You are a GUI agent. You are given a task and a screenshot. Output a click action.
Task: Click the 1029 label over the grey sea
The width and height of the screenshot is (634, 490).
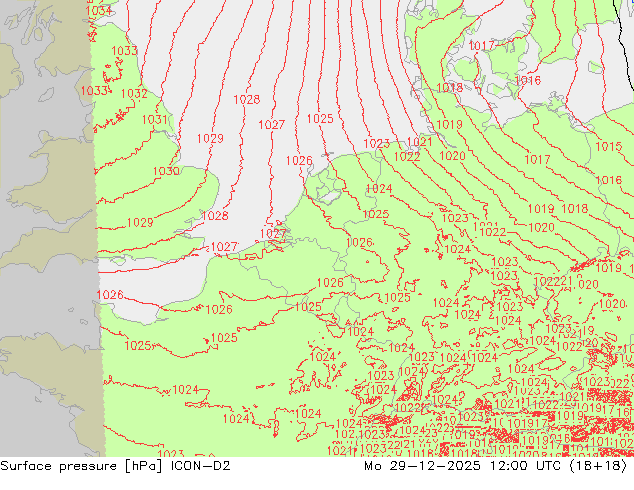pos(210,139)
